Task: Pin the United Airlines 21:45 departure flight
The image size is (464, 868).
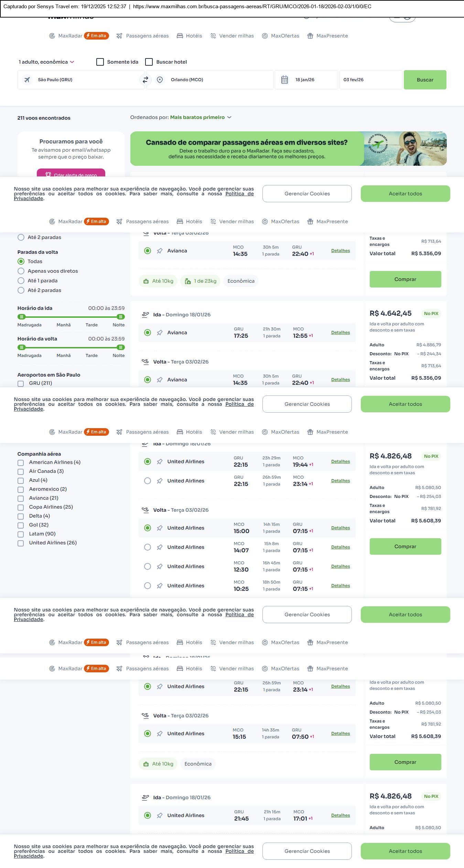Action: point(160,815)
